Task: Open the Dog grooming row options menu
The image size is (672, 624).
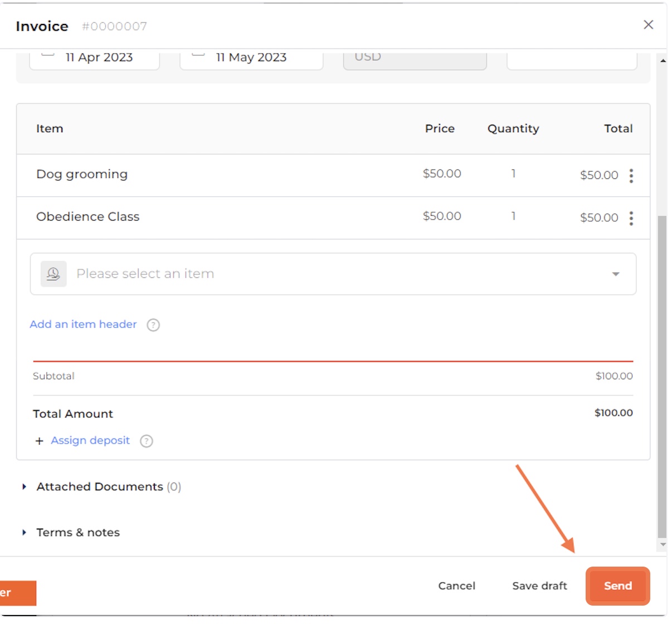Action: (631, 175)
